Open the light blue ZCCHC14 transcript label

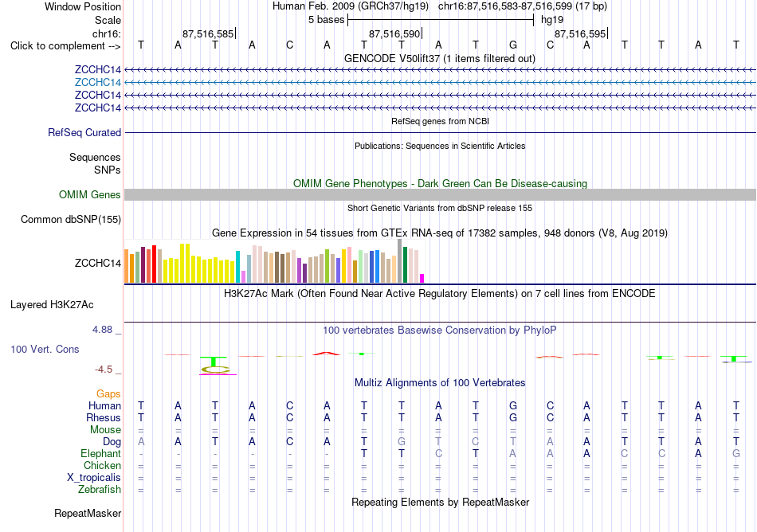pyautogui.click(x=97, y=83)
